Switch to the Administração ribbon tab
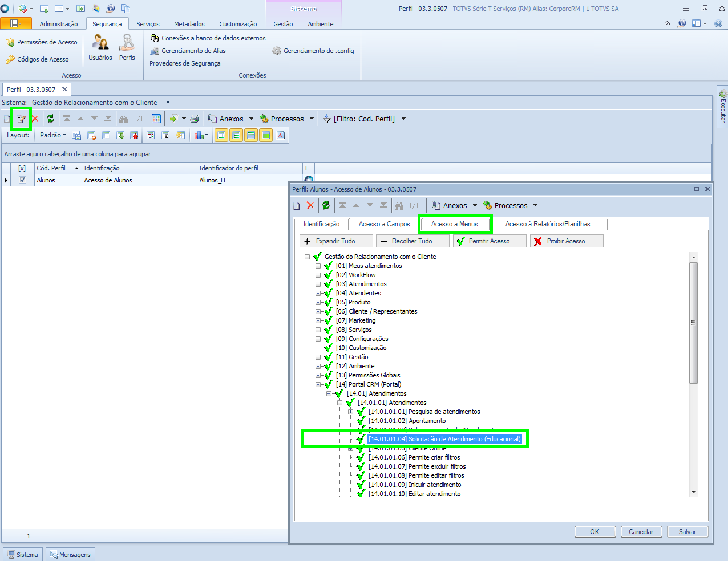The width and height of the screenshot is (728, 561). click(x=59, y=24)
